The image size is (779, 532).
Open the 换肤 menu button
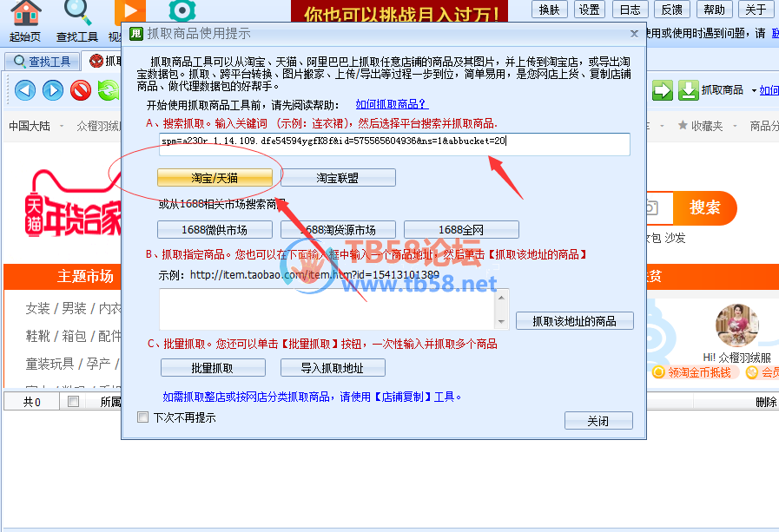(x=550, y=10)
